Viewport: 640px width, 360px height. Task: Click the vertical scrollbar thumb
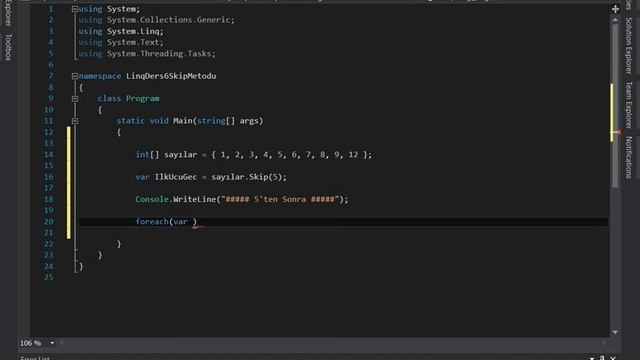pyautogui.click(x=615, y=106)
